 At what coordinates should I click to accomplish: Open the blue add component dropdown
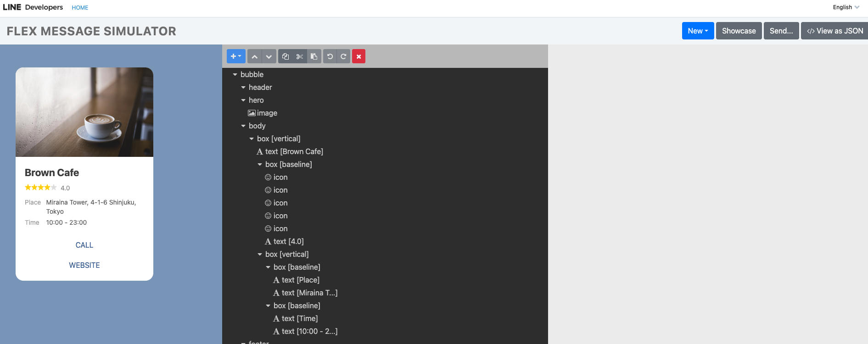(x=236, y=56)
